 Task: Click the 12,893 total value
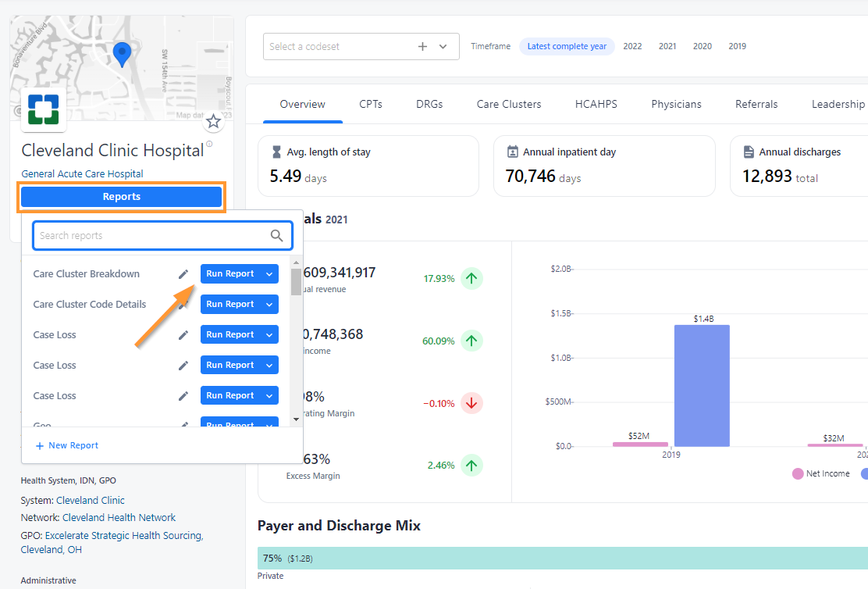point(780,177)
